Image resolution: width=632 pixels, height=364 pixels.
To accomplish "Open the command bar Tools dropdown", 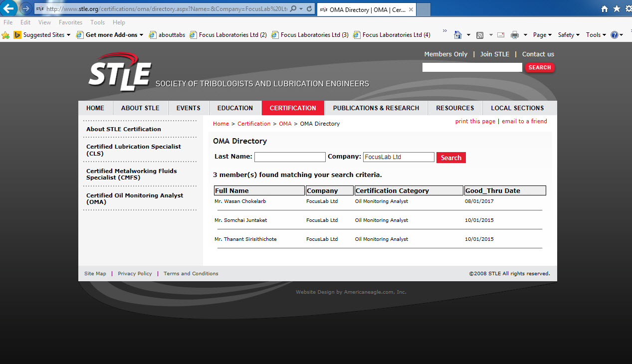I will (x=596, y=35).
